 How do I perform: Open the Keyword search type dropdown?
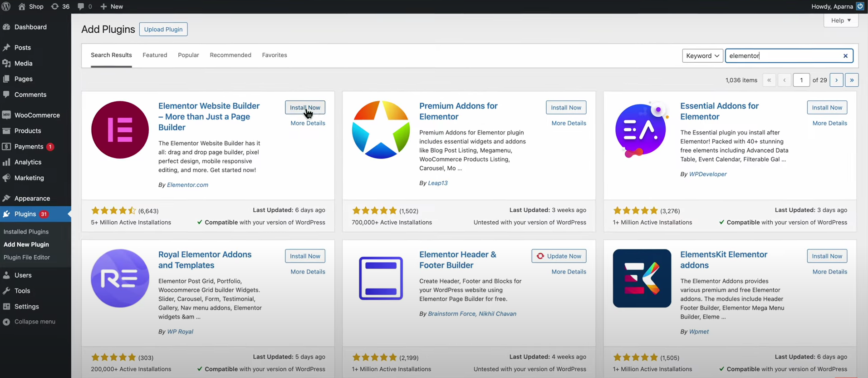coord(702,56)
